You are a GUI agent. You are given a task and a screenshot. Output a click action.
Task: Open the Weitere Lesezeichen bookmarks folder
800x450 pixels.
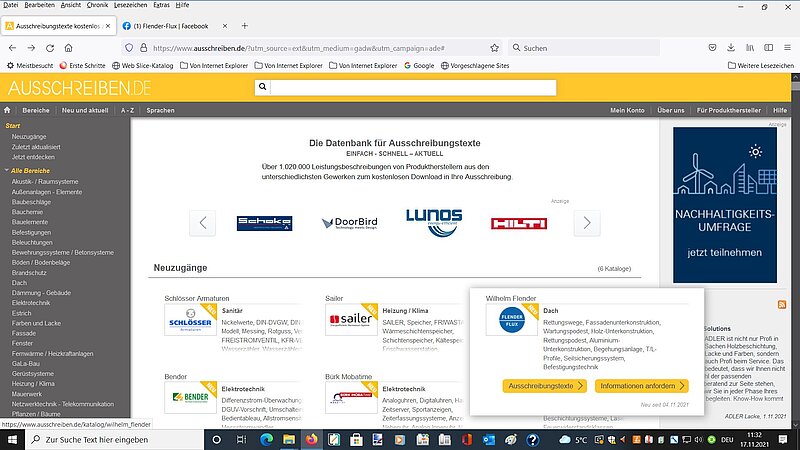pos(761,65)
